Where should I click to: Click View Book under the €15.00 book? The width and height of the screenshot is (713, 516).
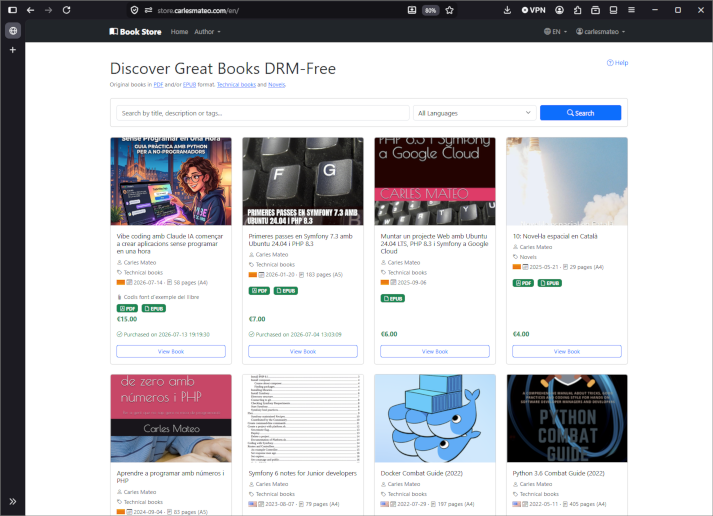point(171,351)
